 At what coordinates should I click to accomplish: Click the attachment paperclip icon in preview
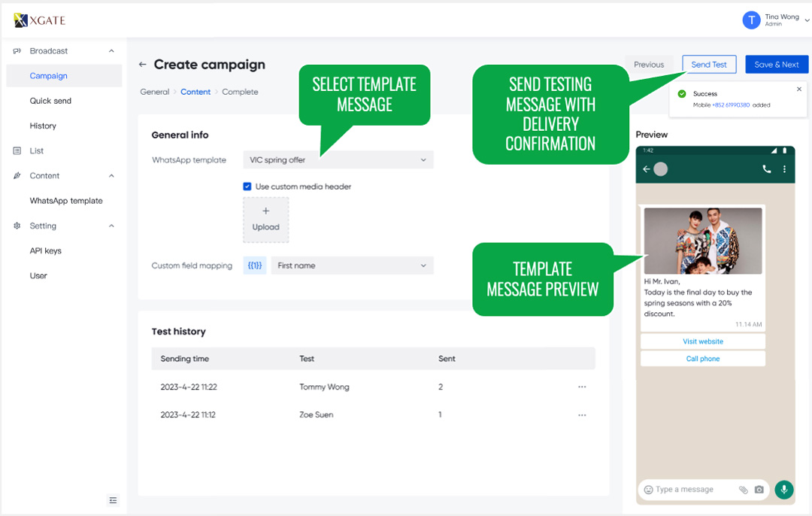point(743,490)
